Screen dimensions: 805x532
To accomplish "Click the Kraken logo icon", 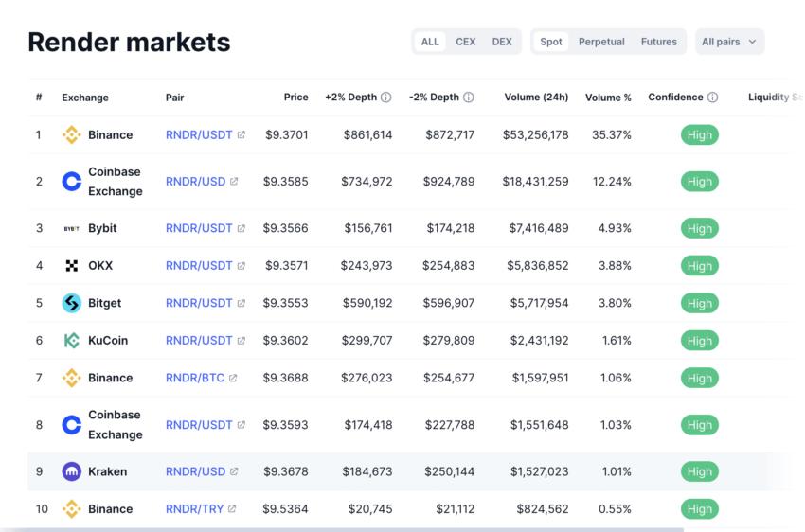I will tap(71, 471).
